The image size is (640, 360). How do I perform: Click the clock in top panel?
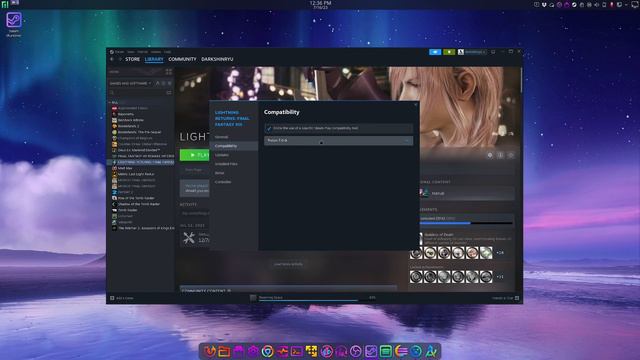(320, 4)
